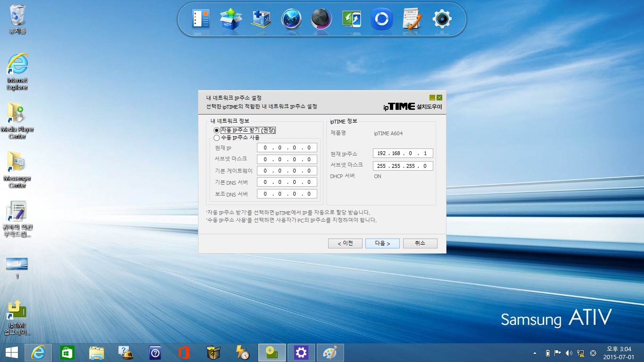Click the 기본 게이트웨이 gateway field
Viewport: 644px width, 362px height.
click(x=287, y=171)
